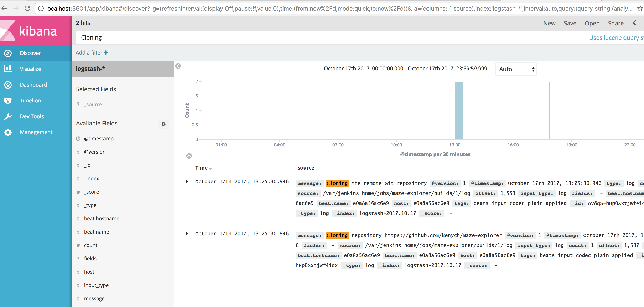Viewport: 644px width, 307px height.
Task: Click the date range text above chart
Action: (405, 69)
